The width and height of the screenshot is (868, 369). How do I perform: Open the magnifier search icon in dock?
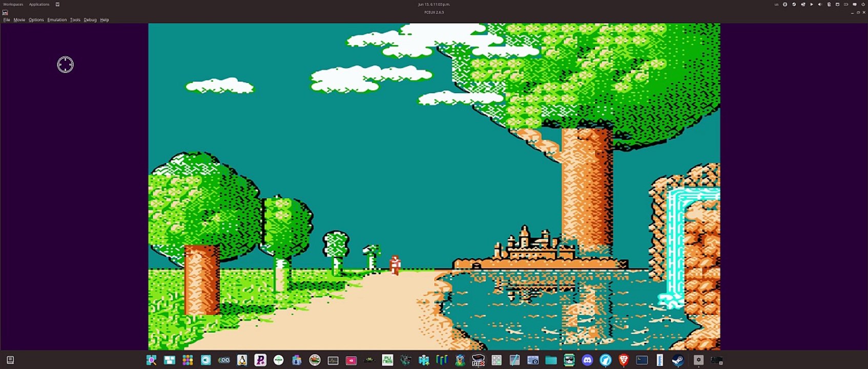(x=151, y=360)
